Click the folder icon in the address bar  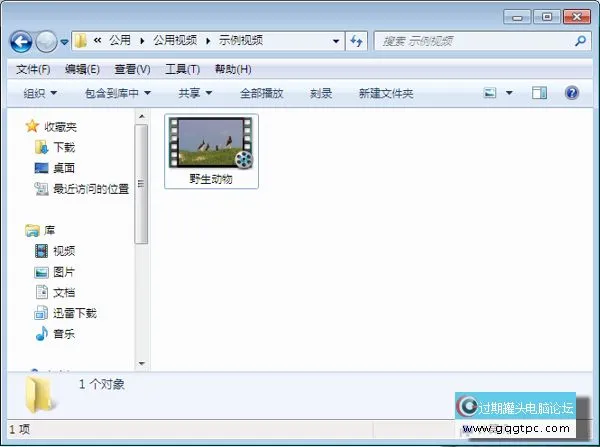point(80,41)
